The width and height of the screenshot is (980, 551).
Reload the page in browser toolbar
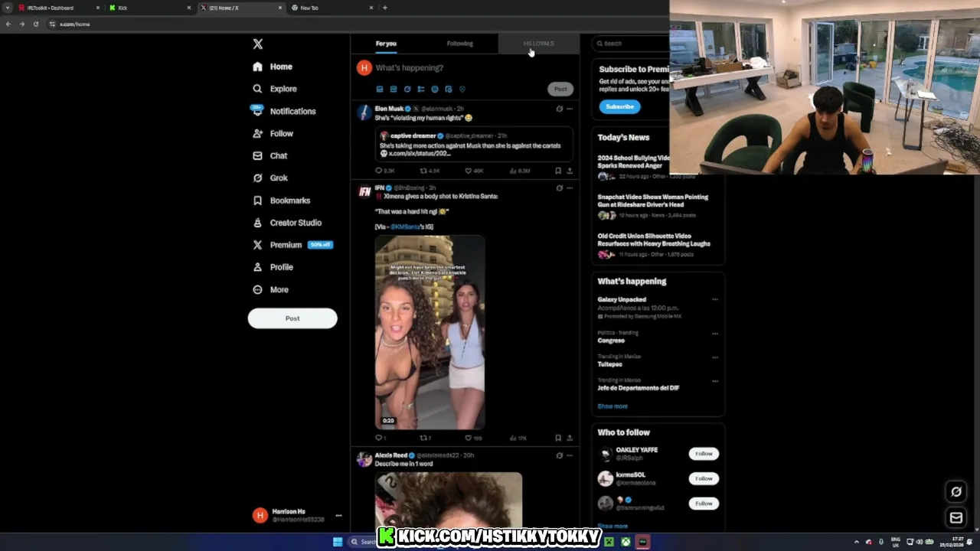(x=35, y=24)
